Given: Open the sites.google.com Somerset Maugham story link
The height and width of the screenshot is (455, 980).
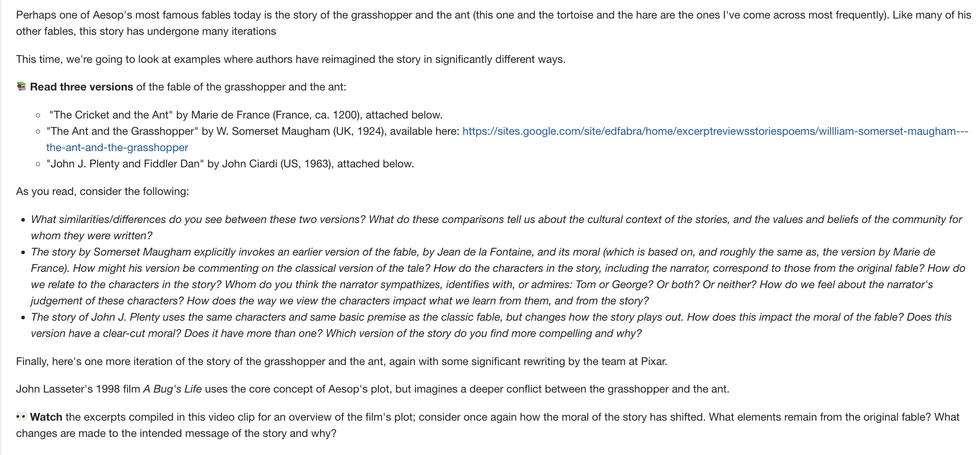Looking at the screenshot, I should [x=715, y=131].
